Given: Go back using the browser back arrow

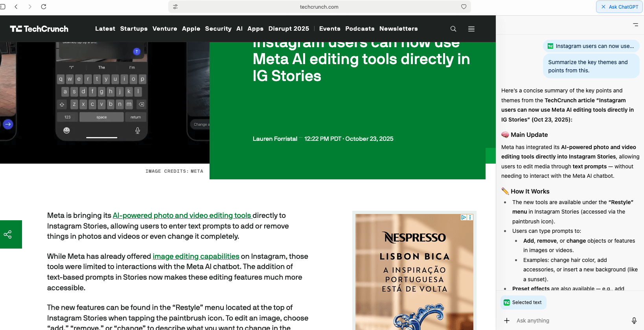Looking at the screenshot, I should 16,7.
